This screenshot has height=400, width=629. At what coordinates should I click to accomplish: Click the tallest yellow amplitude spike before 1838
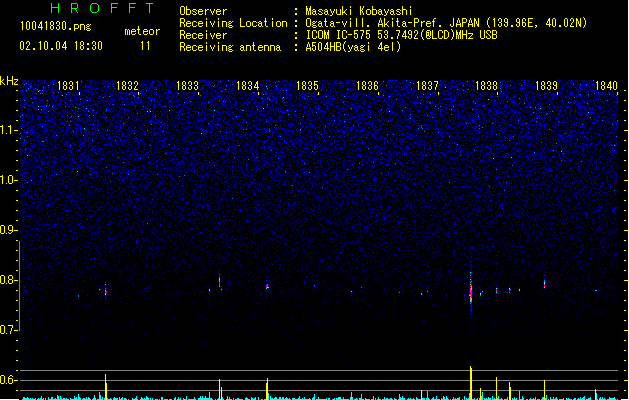(x=471, y=383)
